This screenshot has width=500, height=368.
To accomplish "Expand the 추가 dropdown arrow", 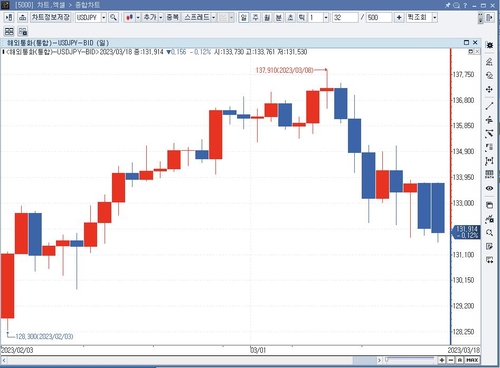I will click(161, 17).
